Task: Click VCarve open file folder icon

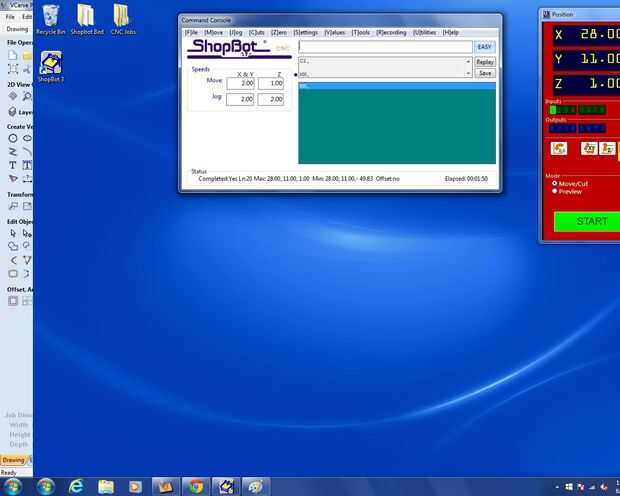Action: [x=27, y=55]
